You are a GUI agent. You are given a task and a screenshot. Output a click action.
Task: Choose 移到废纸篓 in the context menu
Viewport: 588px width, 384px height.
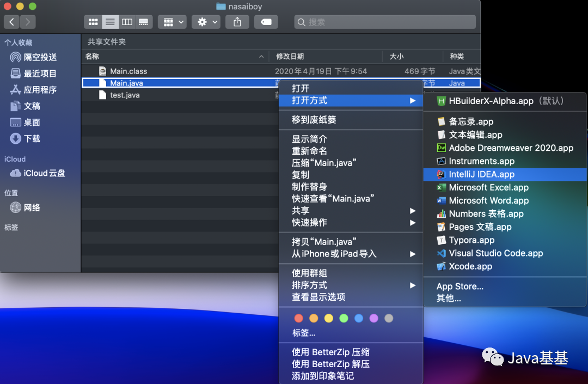(x=351, y=120)
